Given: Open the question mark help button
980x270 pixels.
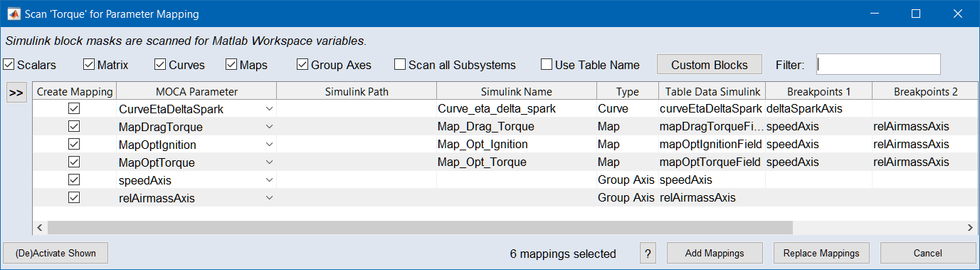Looking at the screenshot, I should point(648,253).
